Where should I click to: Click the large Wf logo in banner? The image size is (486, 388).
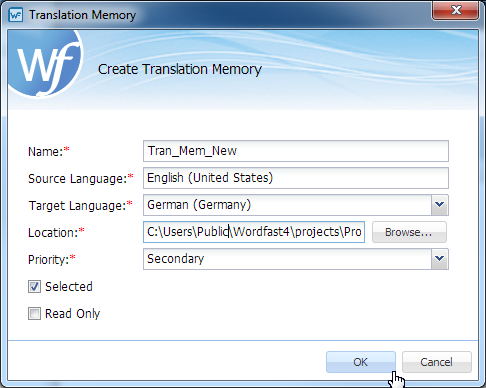pyautogui.click(x=46, y=64)
